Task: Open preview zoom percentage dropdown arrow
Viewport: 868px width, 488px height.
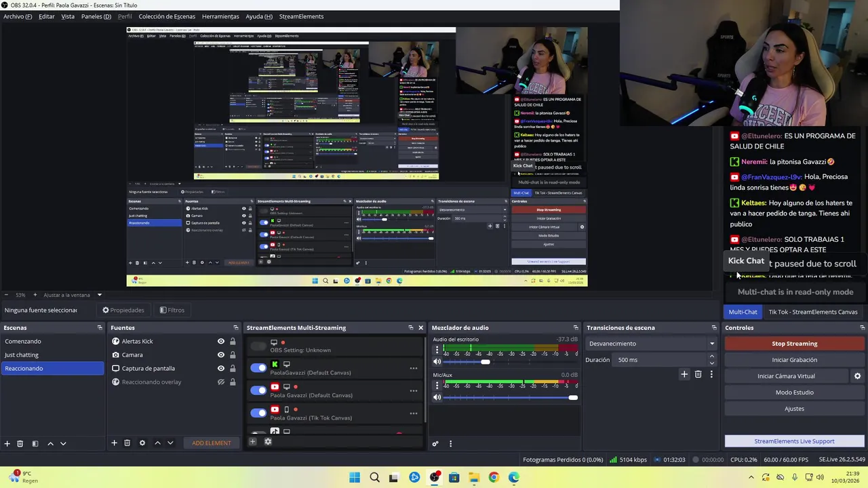Action: pyautogui.click(x=99, y=295)
